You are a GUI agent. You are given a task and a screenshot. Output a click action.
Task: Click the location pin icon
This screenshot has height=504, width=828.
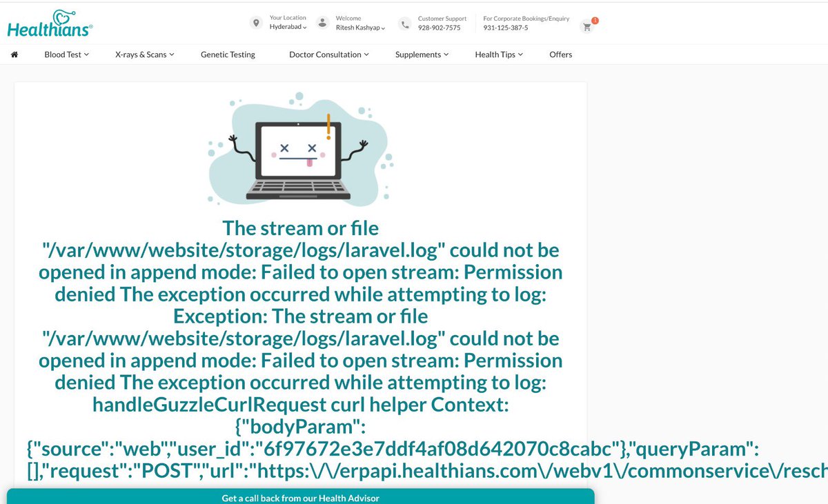point(257,23)
